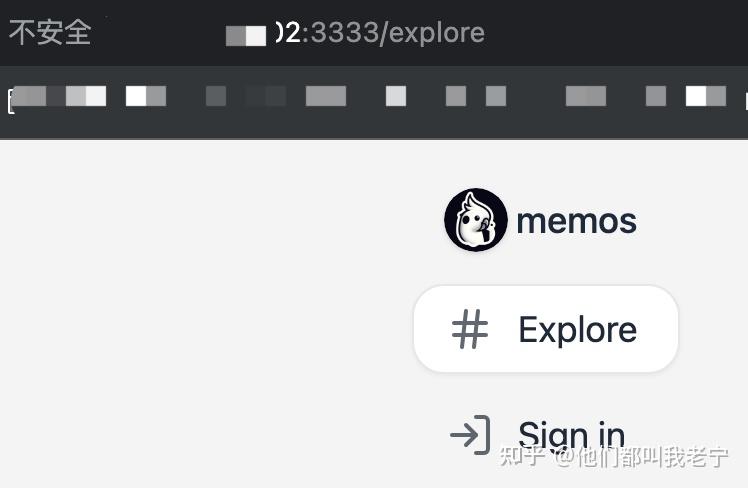Click the cut-off item at bookmarks bar's right edge

coord(746,101)
